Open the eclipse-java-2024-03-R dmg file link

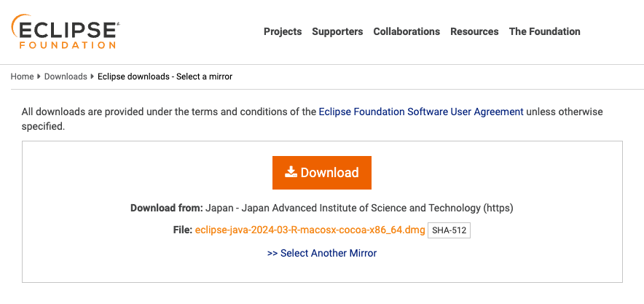tap(310, 230)
